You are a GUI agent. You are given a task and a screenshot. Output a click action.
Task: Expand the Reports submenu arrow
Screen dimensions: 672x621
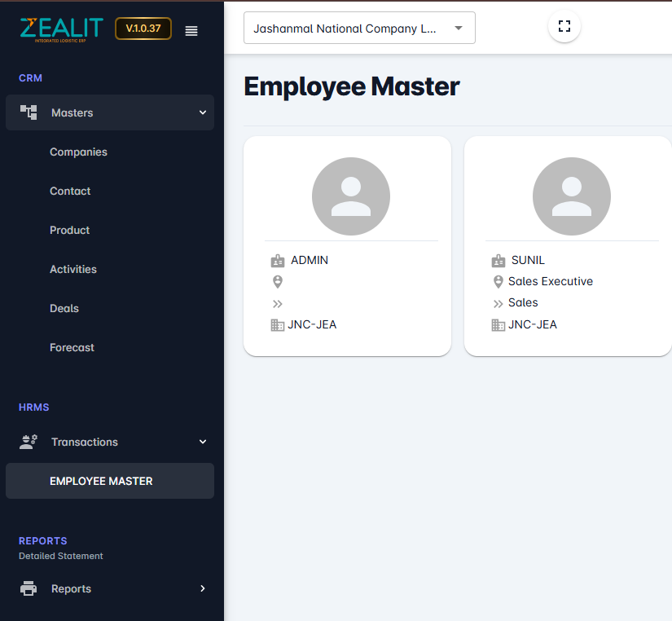click(203, 588)
